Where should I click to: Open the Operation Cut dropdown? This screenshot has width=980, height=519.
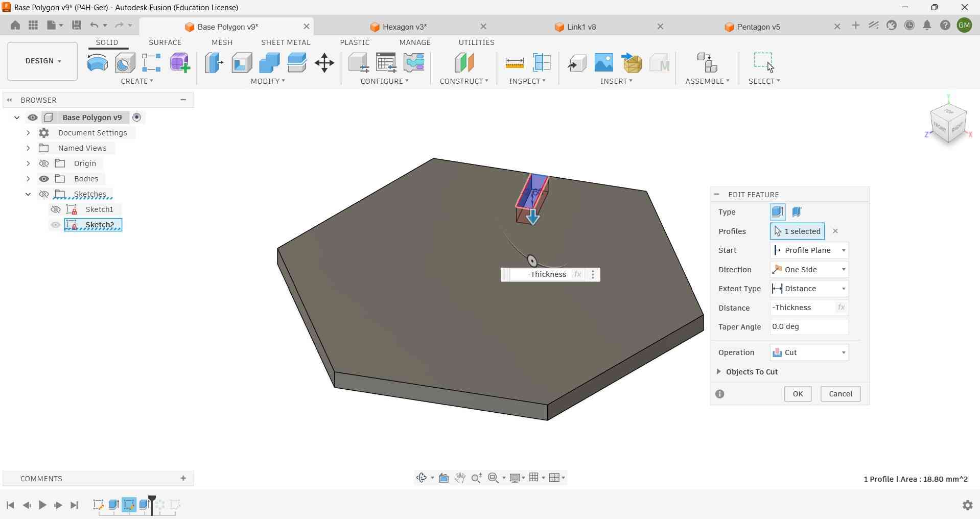click(x=809, y=352)
